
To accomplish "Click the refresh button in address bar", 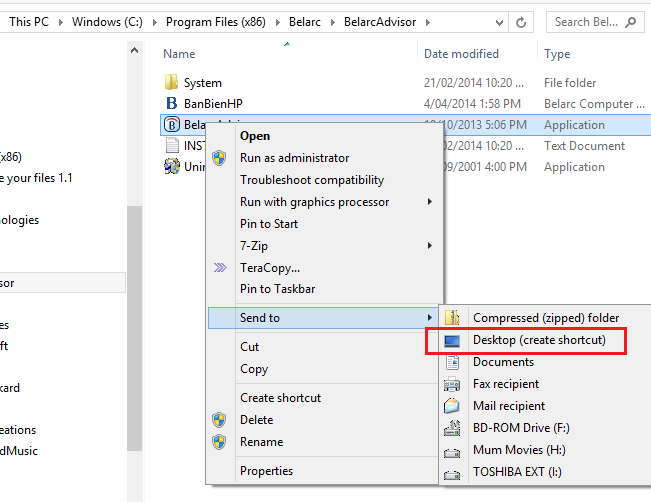I will [x=521, y=22].
